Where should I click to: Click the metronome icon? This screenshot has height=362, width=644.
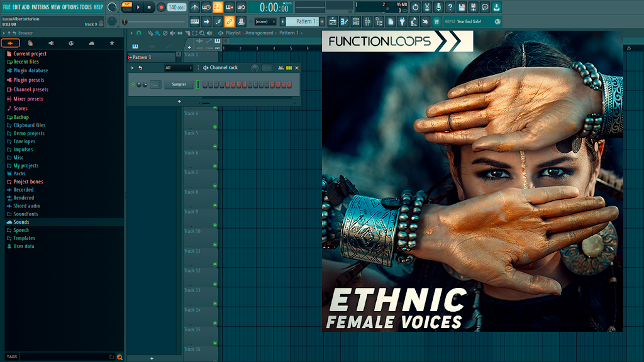[195, 7]
